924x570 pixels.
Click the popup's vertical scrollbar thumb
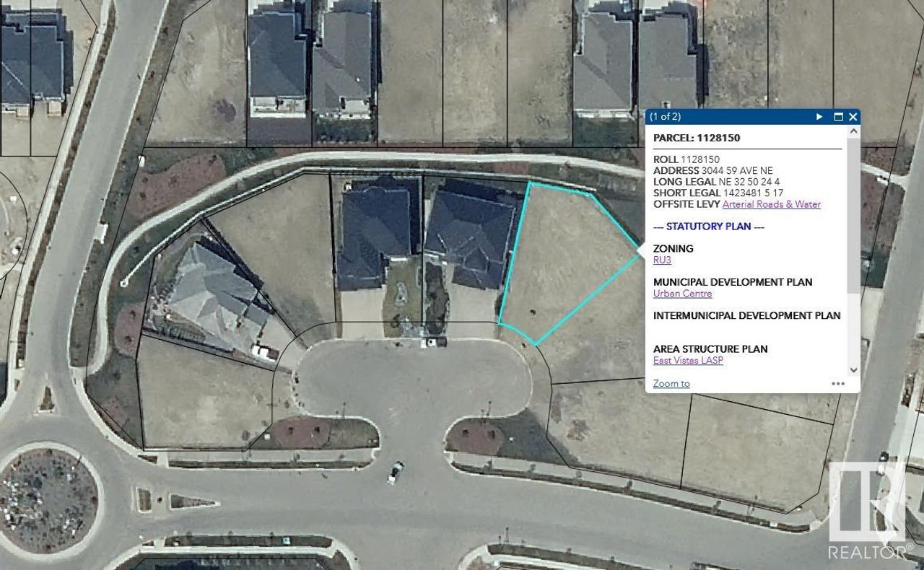(x=854, y=215)
